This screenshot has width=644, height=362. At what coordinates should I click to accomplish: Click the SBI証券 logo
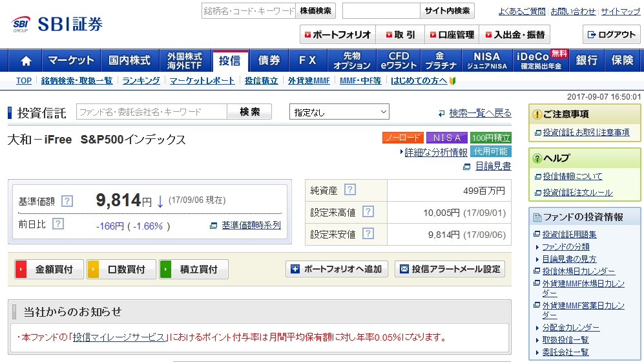(57, 25)
